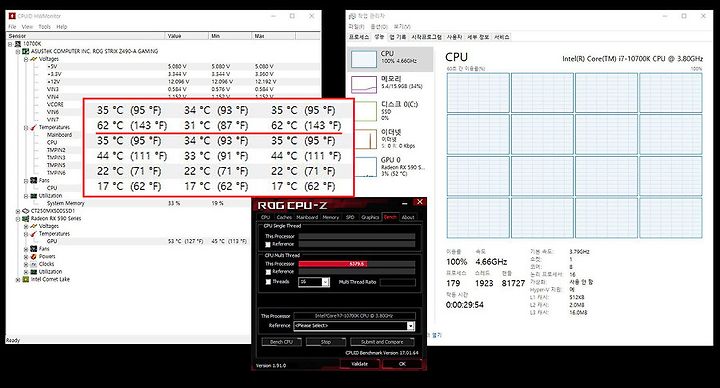Click the OK button in CPU-Z
Screen dimensions: 720x388
point(402,364)
